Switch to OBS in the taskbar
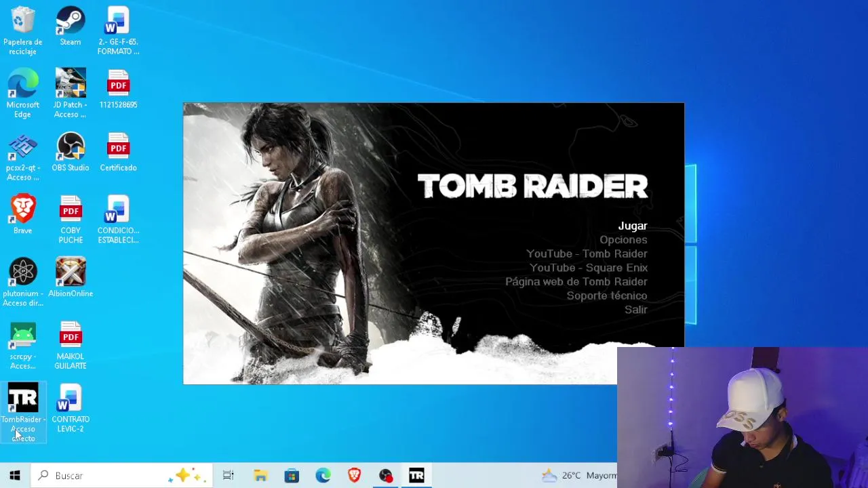The width and height of the screenshot is (868, 488). [385, 476]
